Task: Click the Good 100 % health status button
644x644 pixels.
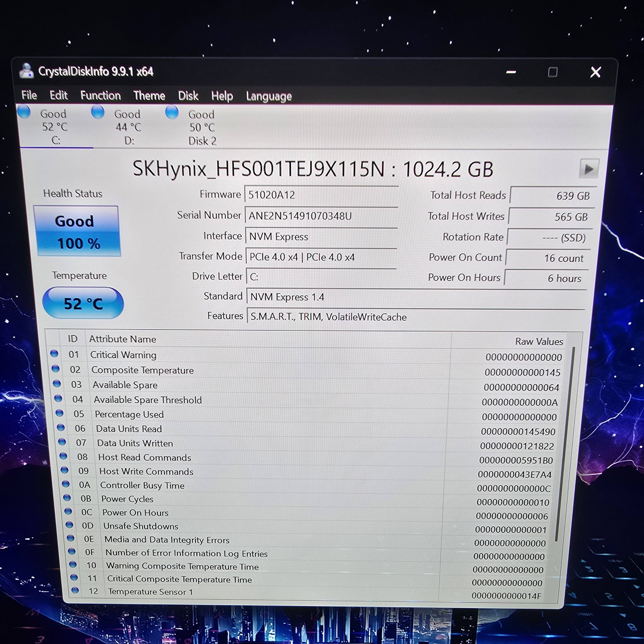Action: [77, 231]
